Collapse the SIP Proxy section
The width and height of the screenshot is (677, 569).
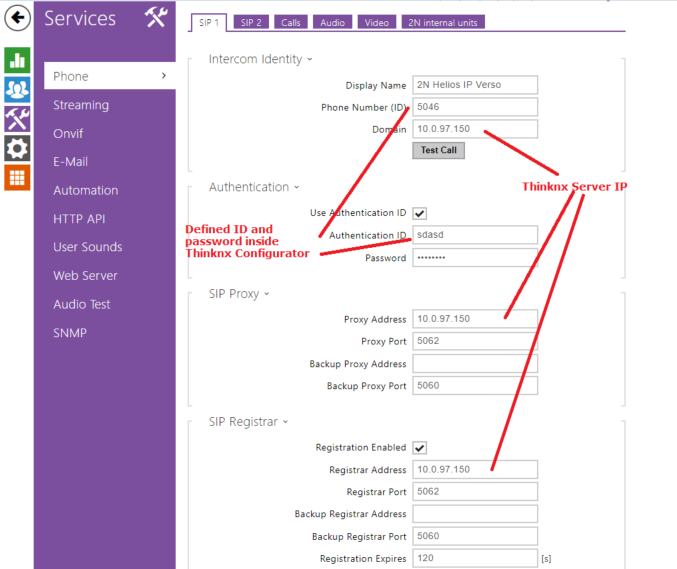click(238, 294)
